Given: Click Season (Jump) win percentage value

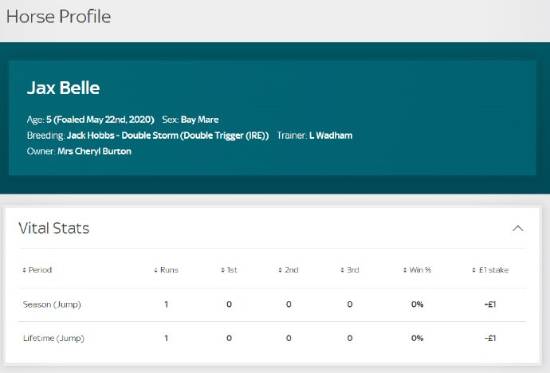Looking at the screenshot, I should coord(417,304).
